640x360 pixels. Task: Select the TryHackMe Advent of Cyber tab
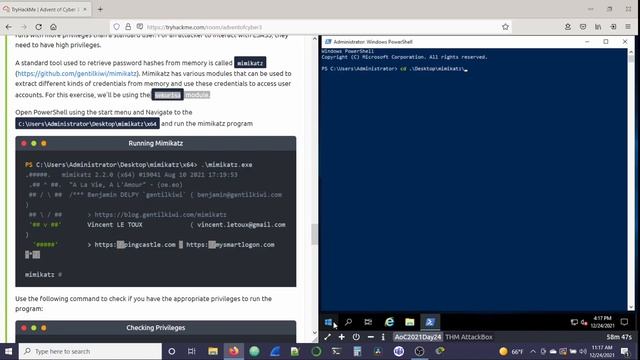(x=45, y=9)
